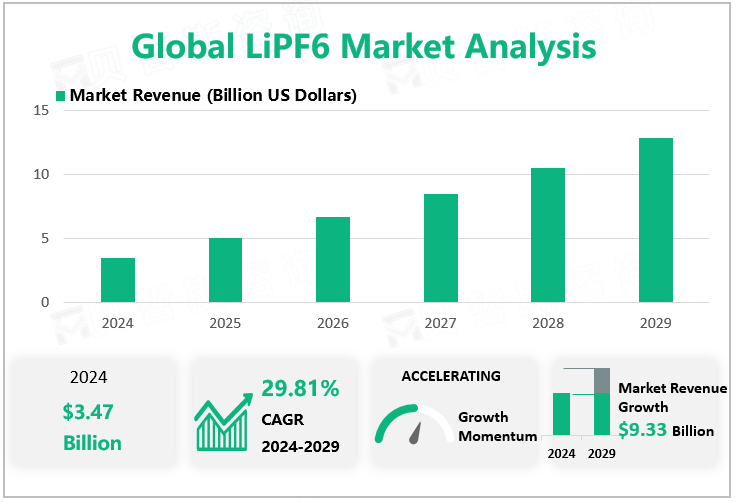Click the y-axis label 15

(41, 110)
